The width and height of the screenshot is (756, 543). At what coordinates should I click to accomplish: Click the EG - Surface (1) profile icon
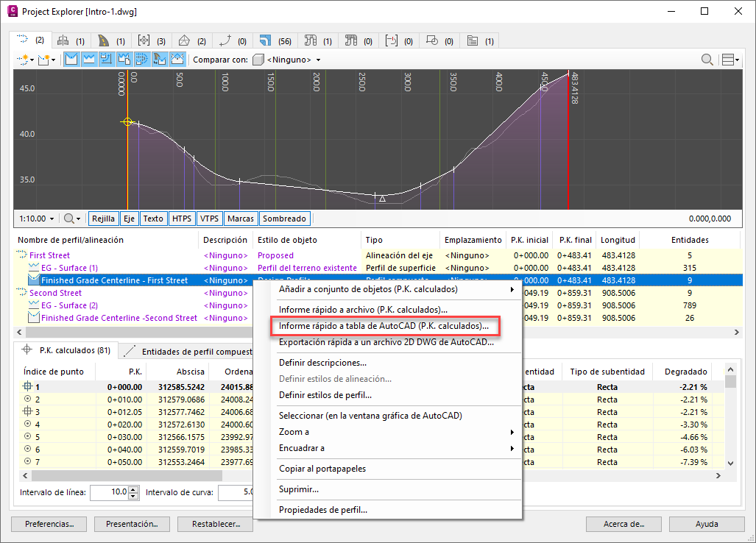33,268
